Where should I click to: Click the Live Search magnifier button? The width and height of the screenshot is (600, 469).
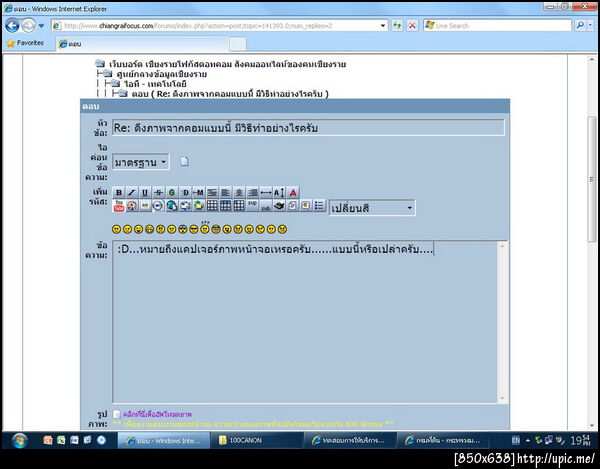tap(580, 26)
